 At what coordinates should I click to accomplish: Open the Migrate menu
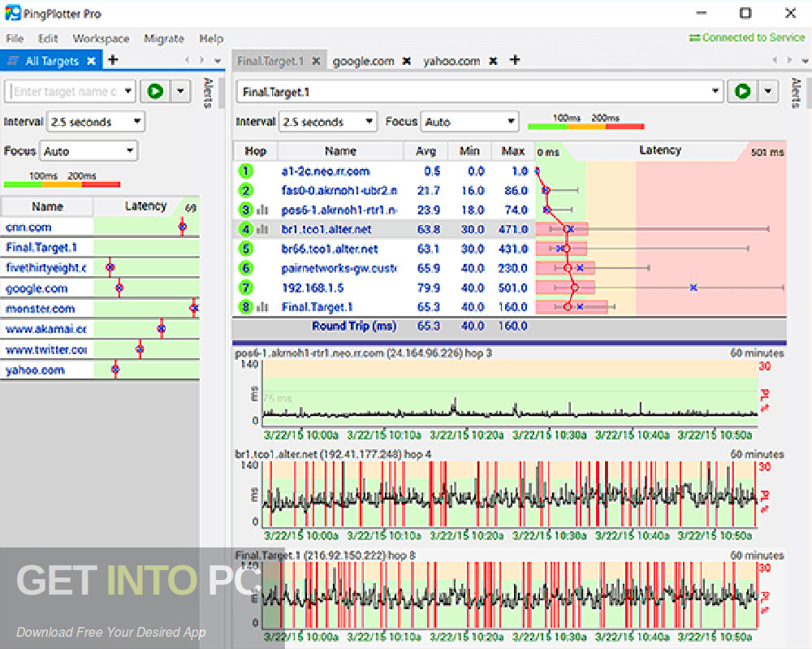[x=164, y=38]
